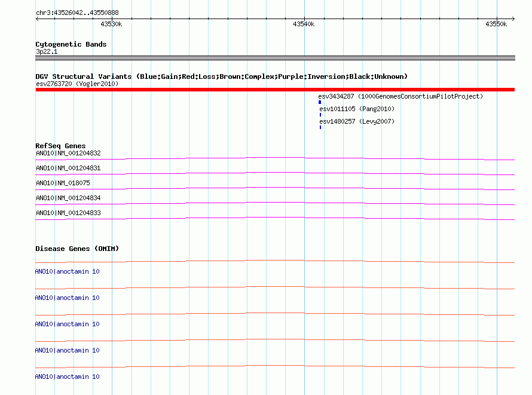
Task: Click the esv1011105 (Pang2010) variant label
Action: [x=357, y=109]
